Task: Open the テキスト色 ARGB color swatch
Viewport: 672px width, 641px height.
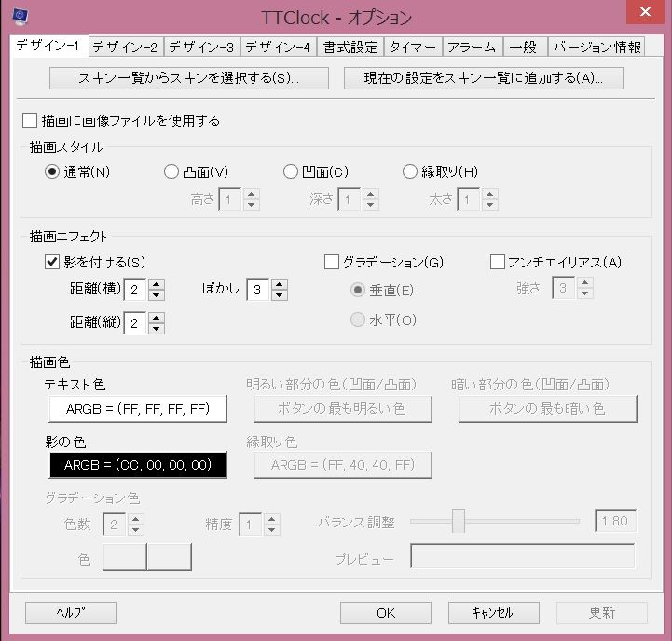Action: [x=138, y=409]
